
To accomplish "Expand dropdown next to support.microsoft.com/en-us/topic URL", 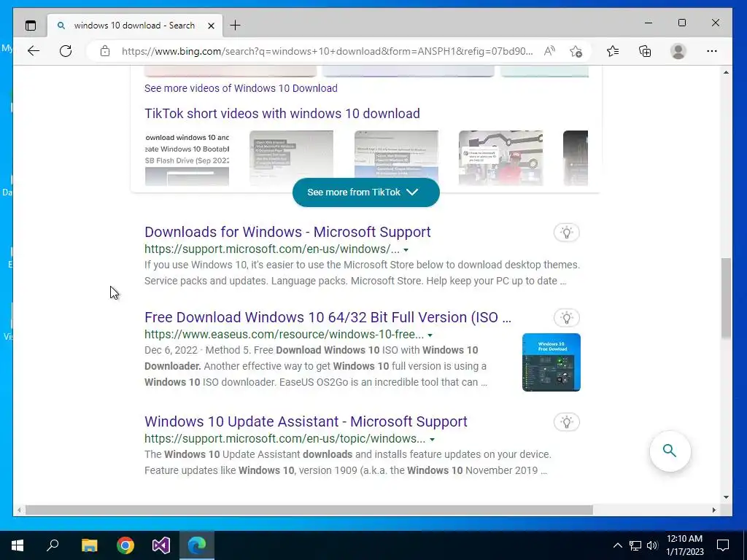I will coord(432,440).
